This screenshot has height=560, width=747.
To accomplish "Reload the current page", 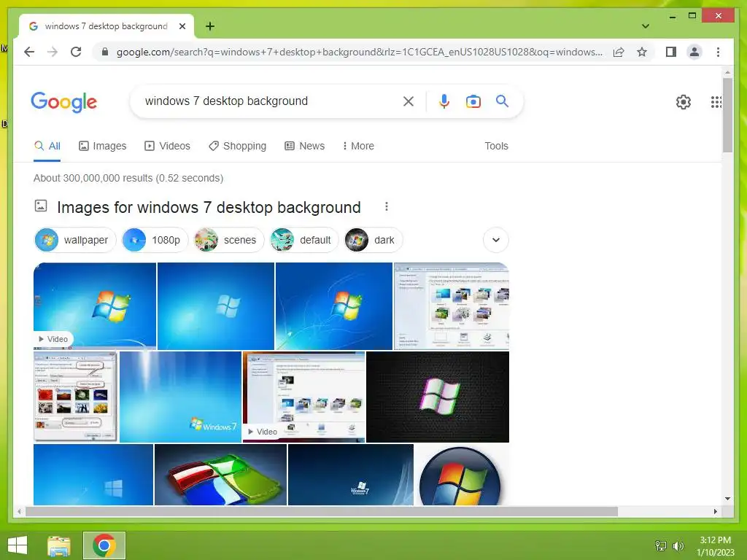I will coord(76,52).
